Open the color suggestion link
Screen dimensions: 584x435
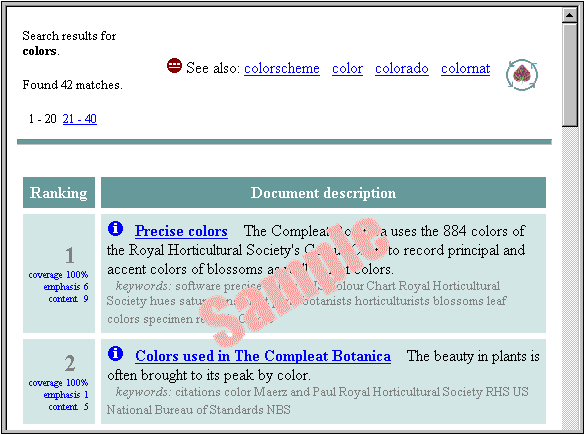pos(347,69)
